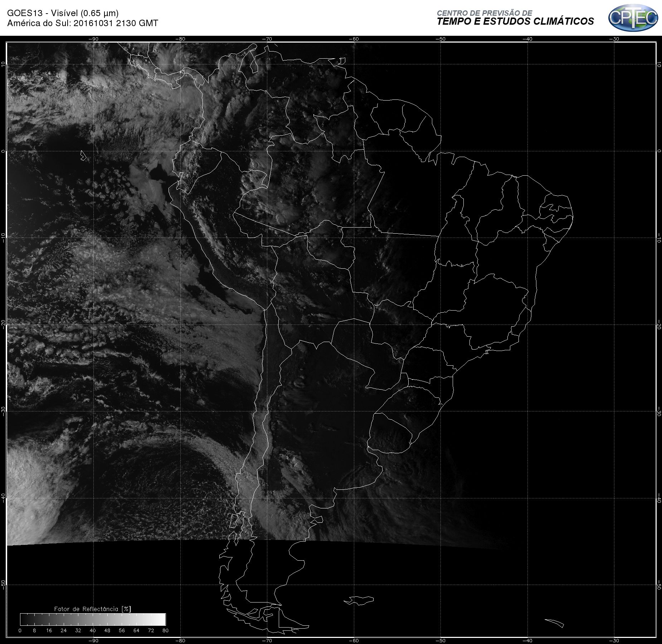Click the '-80' longitude label on top axis
The image size is (662, 644).
coord(180,39)
